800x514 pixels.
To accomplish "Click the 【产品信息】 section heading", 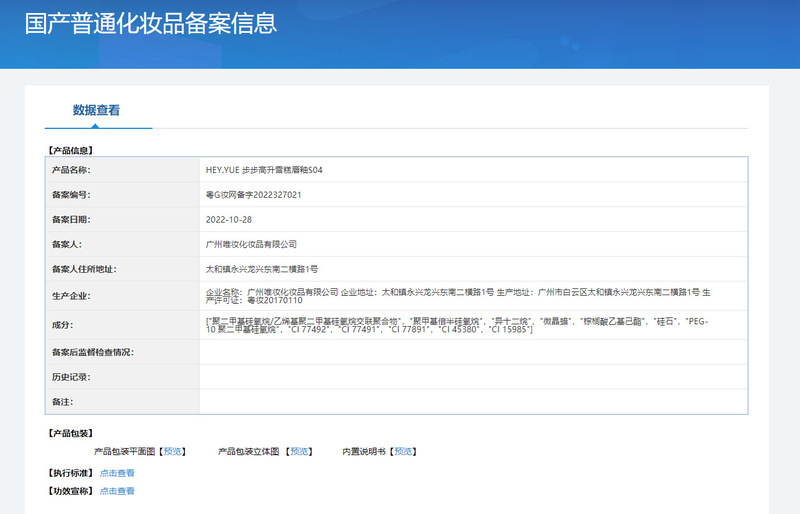I will click(70, 150).
